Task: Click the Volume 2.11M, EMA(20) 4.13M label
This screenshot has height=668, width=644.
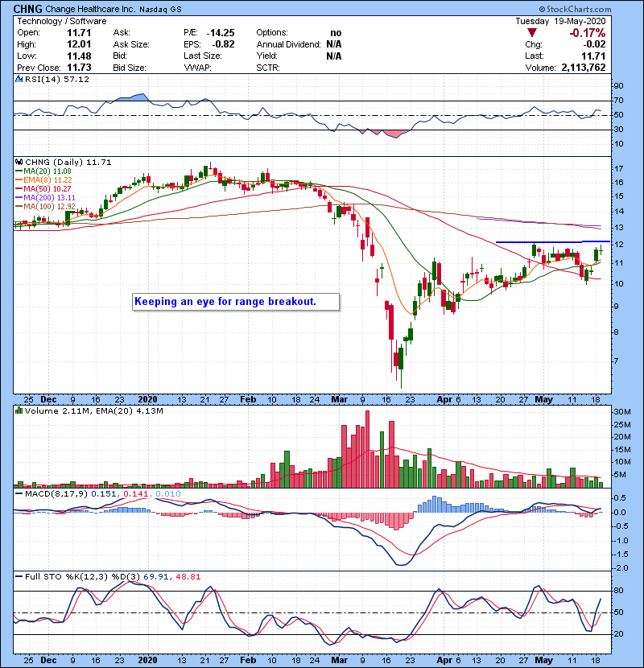Action: pos(93,410)
